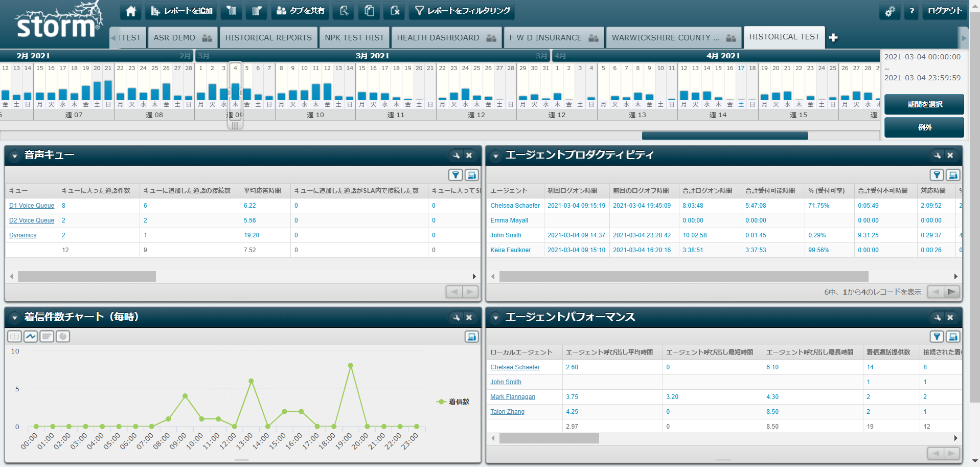Click the export icon in 音声キュー panel
Image resolution: width=980 pixels, height=467 pixels.
tap(472, 175)
